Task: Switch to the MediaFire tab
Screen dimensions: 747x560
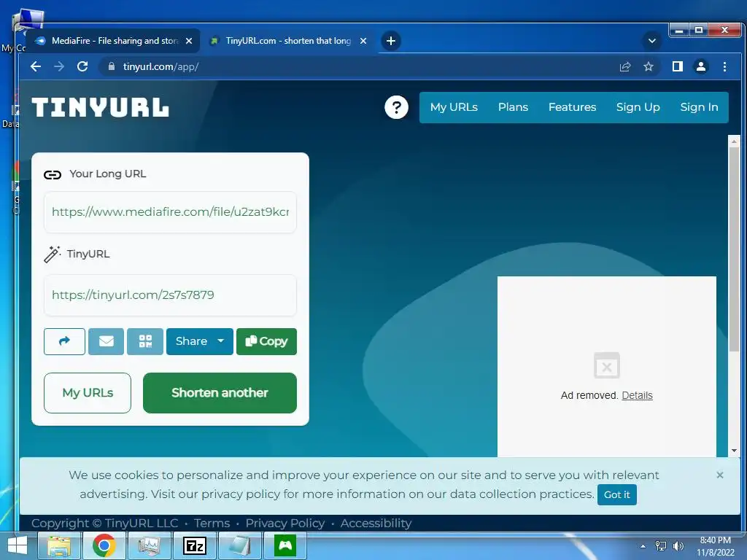Action: [112, 41]
